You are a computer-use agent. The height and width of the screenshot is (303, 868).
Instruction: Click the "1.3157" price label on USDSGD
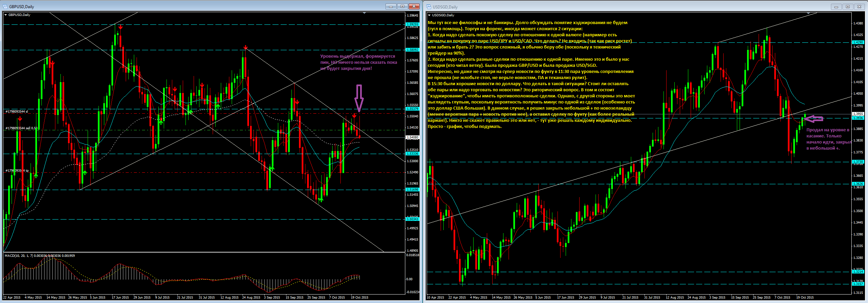click(858, 284)
